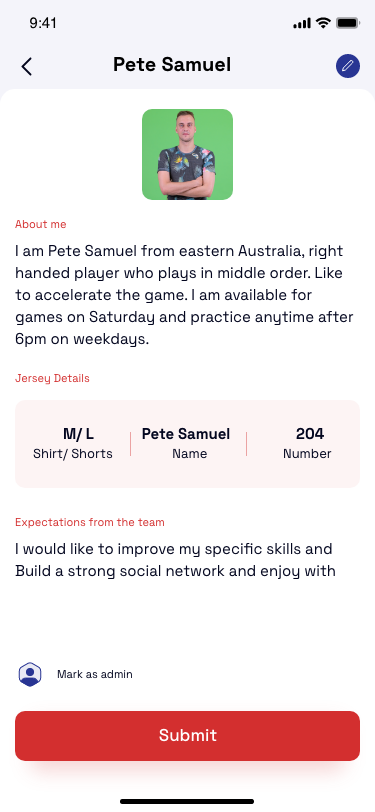
Task: Tap the admin badge icon
Action: (x=30, y=674)
